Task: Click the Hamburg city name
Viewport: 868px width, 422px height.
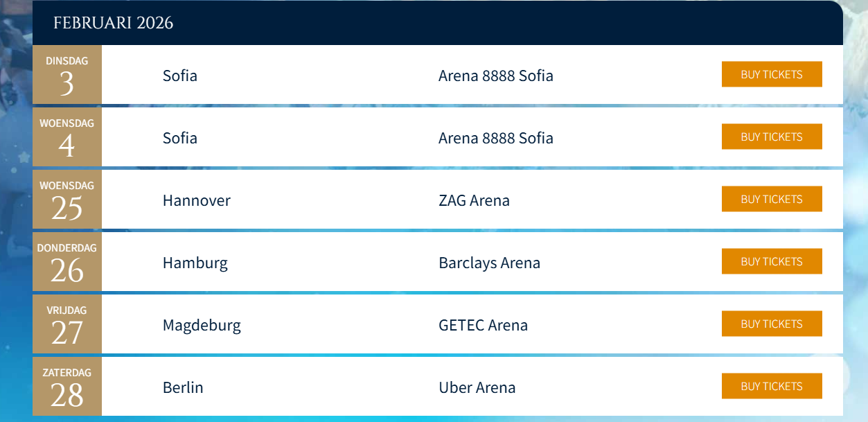Action: click(195, 263)
